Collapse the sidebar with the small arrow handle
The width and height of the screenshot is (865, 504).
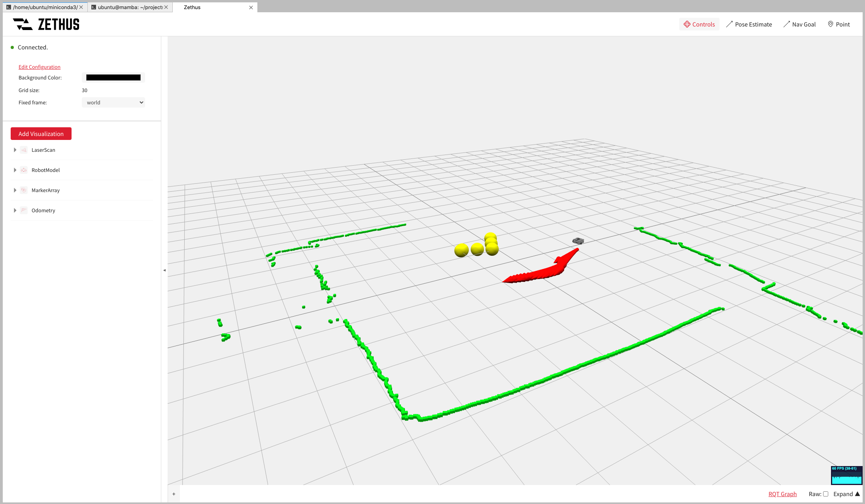164,270
